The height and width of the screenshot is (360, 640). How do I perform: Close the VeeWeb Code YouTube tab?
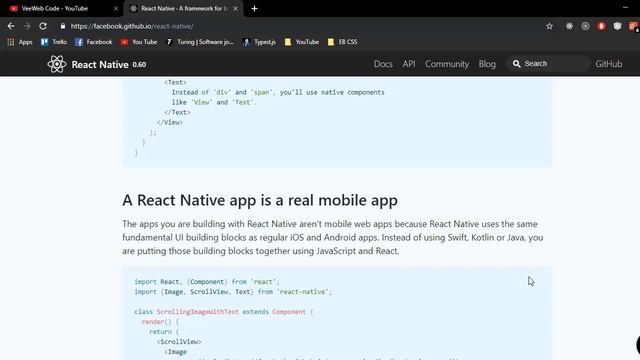(x=116, y=9)
